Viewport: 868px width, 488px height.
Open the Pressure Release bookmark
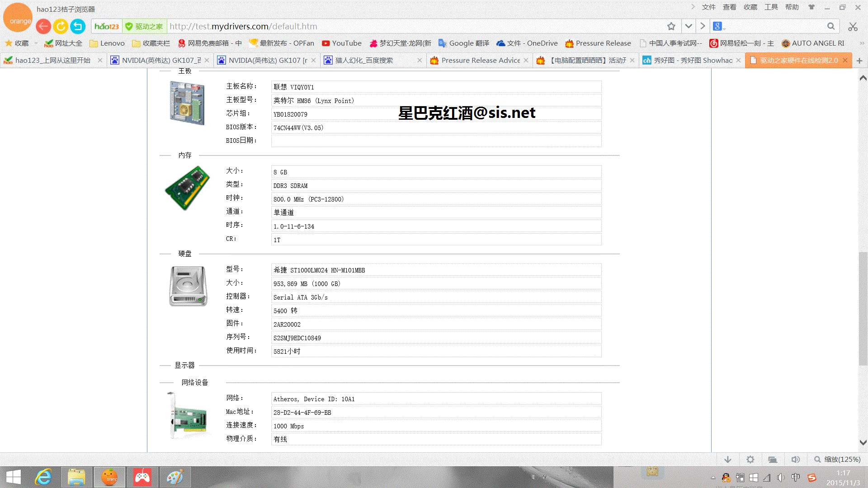click(598, 43)
